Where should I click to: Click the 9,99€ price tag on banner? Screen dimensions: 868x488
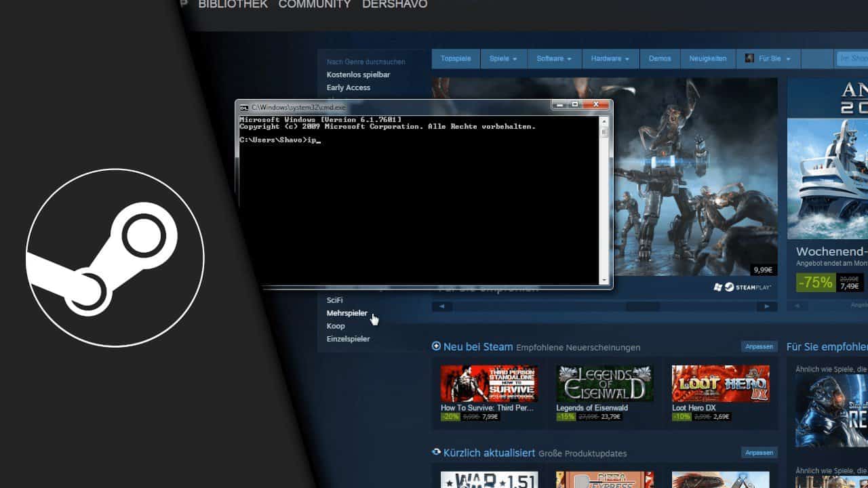763,270
